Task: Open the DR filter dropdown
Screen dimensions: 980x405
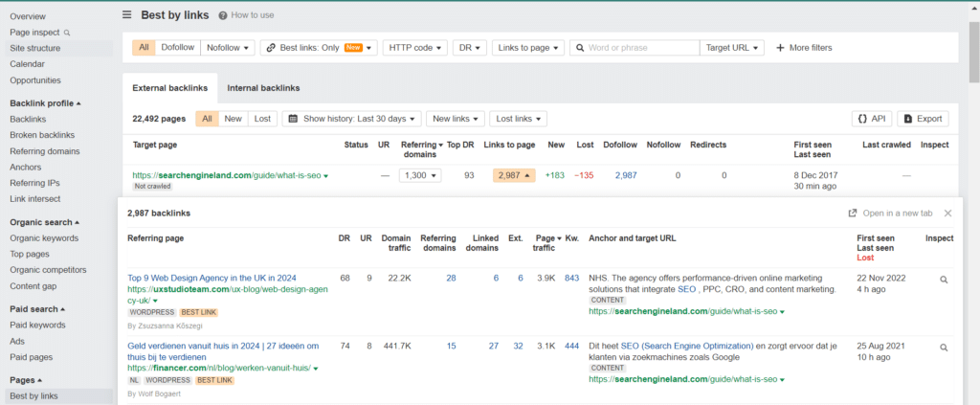Action: pyautogui.click(x=469, y=48)
